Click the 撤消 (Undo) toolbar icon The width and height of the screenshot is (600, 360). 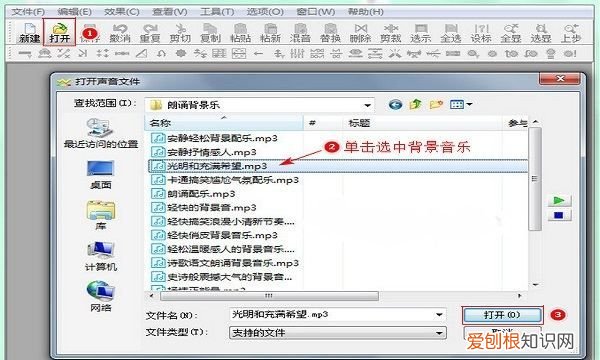(120, 33)
